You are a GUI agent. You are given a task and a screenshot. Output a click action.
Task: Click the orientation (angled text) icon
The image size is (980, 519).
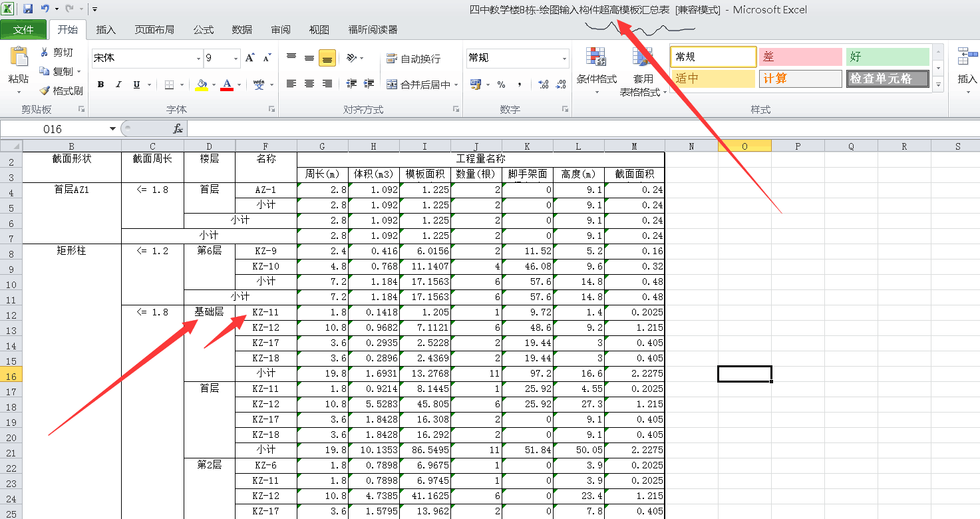[x=352, y=58]
